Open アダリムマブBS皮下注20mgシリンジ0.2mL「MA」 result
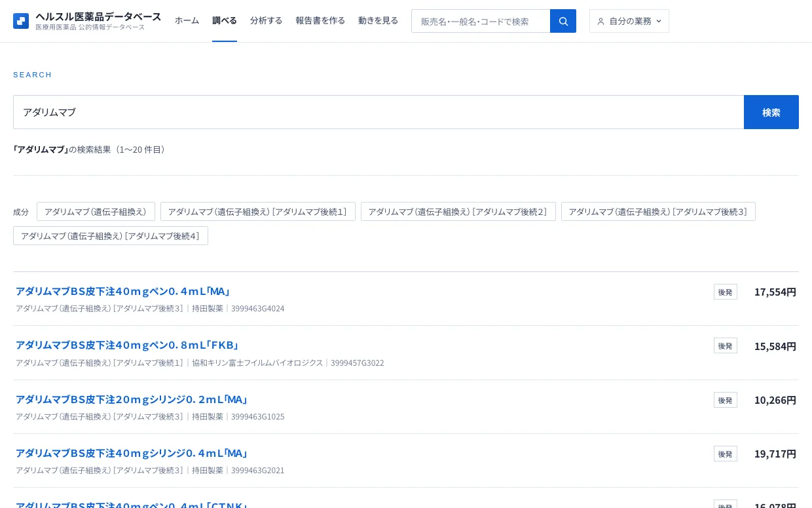The width and height of the screenshot is (812, 508). (132, 399)
